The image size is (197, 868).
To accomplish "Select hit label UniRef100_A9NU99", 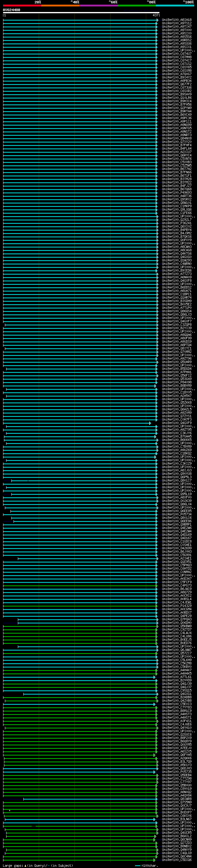I will (x=177, y=125).
